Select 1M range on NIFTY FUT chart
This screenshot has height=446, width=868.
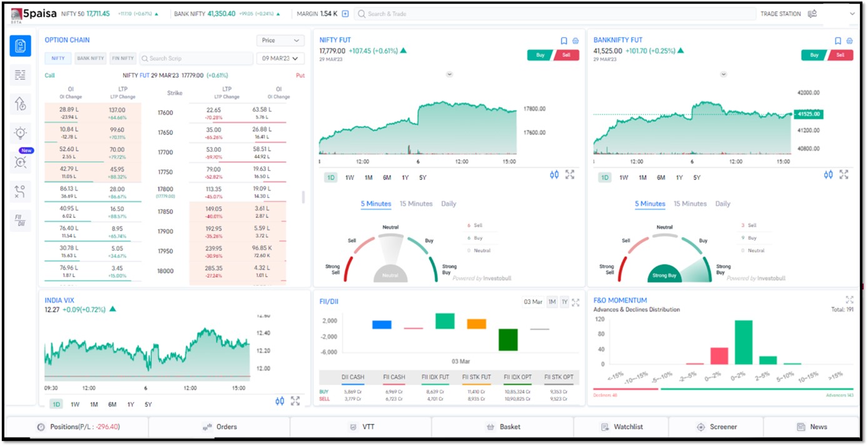click(368, 178)
